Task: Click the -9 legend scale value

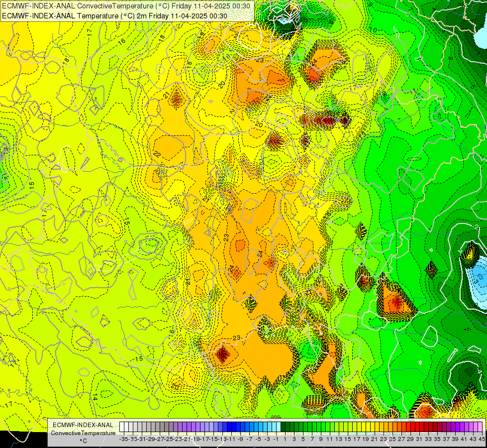Action: 240,439
